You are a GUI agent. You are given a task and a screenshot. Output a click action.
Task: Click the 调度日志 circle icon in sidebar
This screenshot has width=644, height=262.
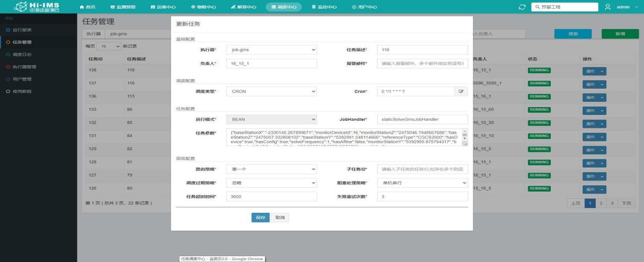coord(7,55)
